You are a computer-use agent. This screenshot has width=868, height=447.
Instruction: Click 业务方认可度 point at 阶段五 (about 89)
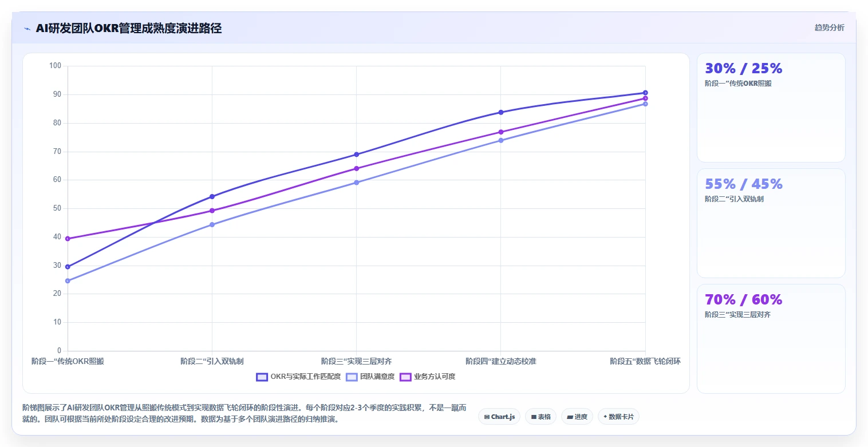pos(645,98)
